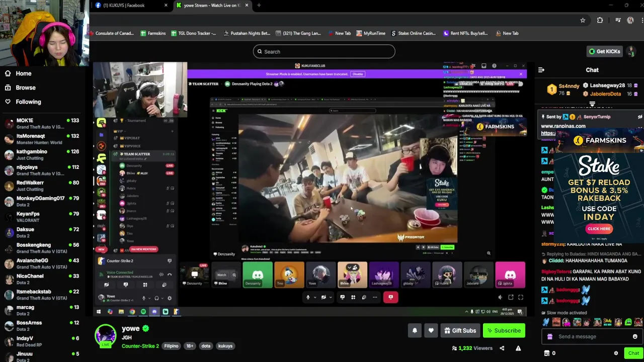Follow yowe with the heart button
The image size is (644, 362).
(x=431, y=330)
